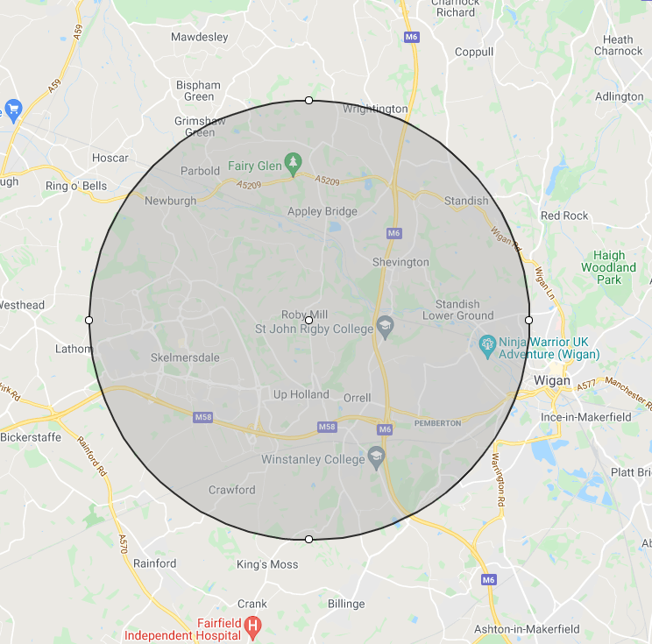Select the St John Rigby College marker
The image size is (652, 644).
(x=385, y=327)
